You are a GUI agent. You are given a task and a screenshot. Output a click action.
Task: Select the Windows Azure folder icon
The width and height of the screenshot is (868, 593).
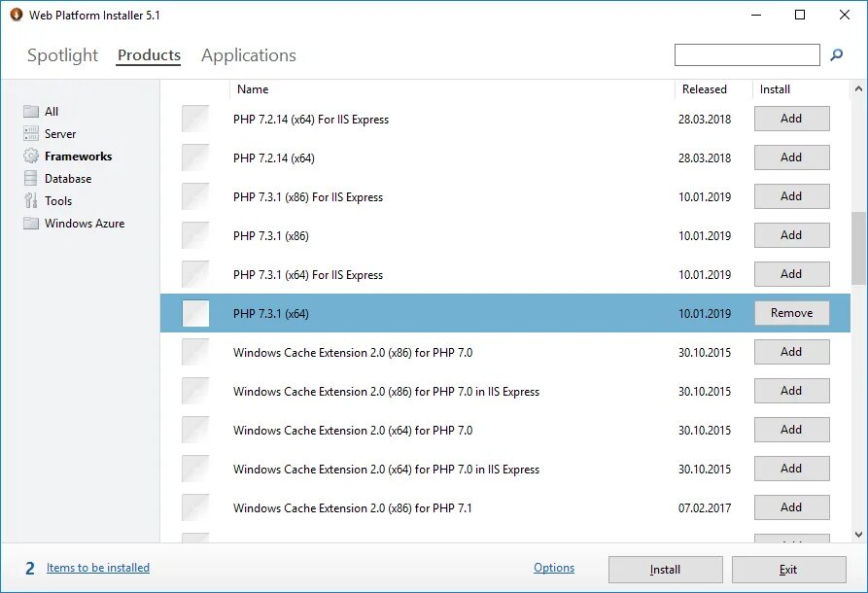(31, 224)
